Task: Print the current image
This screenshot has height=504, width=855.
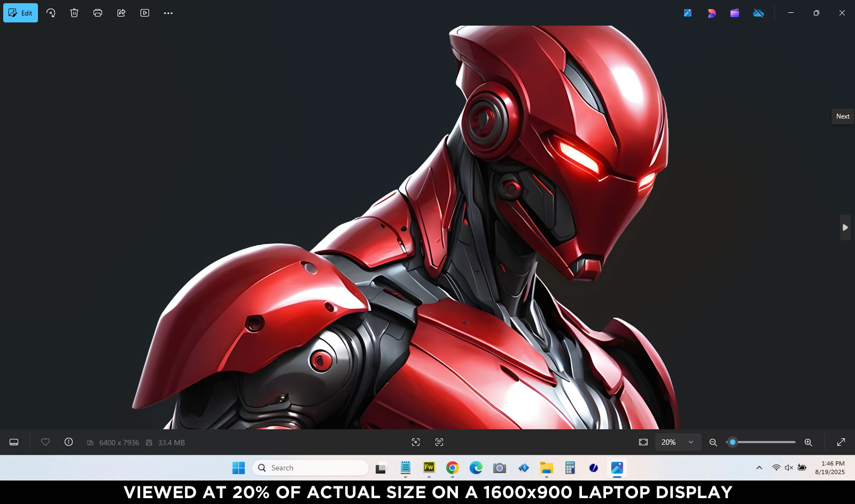Action: pyautogui.click(x=98, y=13)
